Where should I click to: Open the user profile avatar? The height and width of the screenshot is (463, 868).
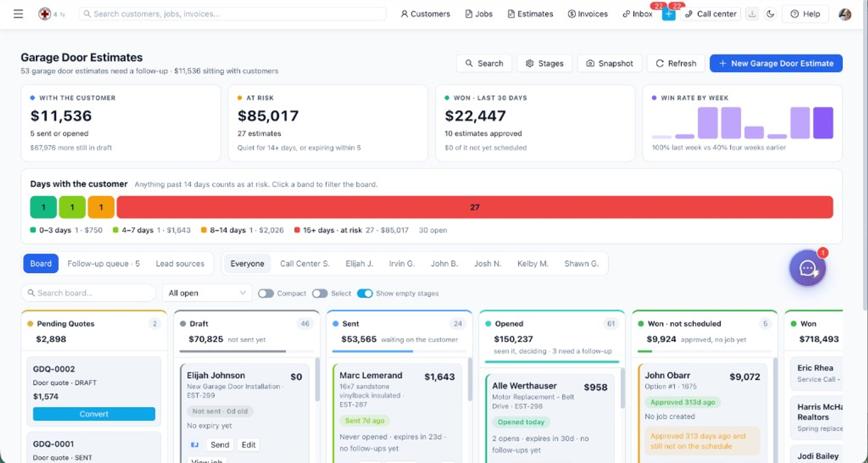[x=844, y=14]
